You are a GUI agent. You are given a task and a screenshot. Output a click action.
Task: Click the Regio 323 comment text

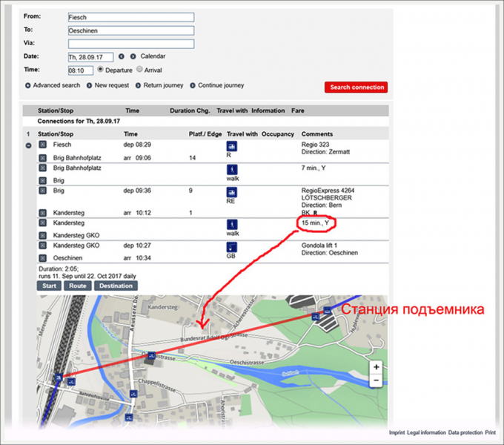[315, 145]
